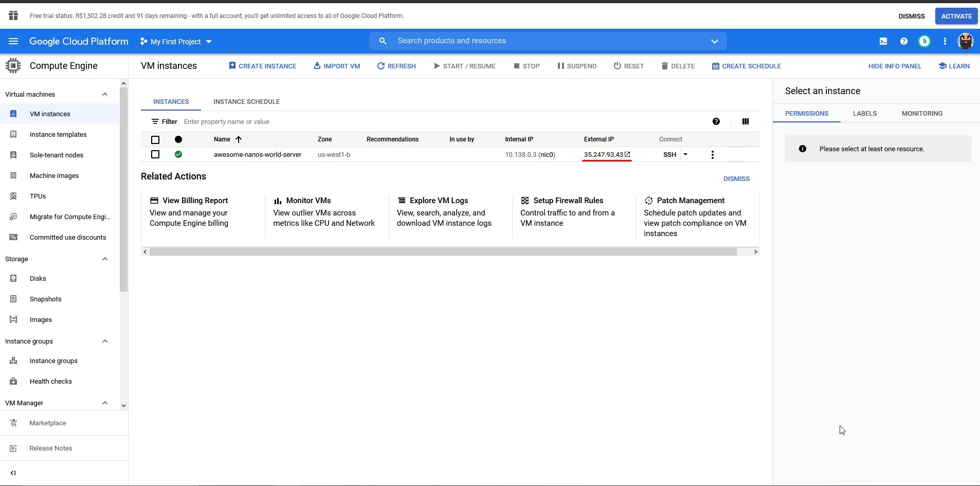Open the nic0 network interface link
The image size is (980, 486).
(x=547, y=155)
